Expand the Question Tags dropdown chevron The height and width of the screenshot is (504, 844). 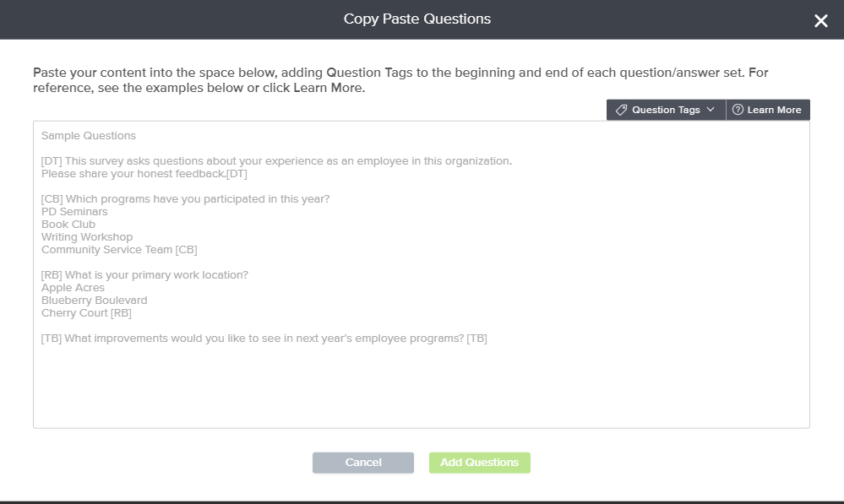(711, 110)
